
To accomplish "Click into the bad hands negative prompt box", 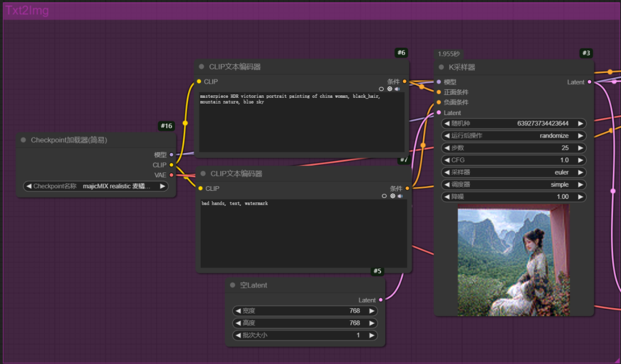I will (304, 233).
